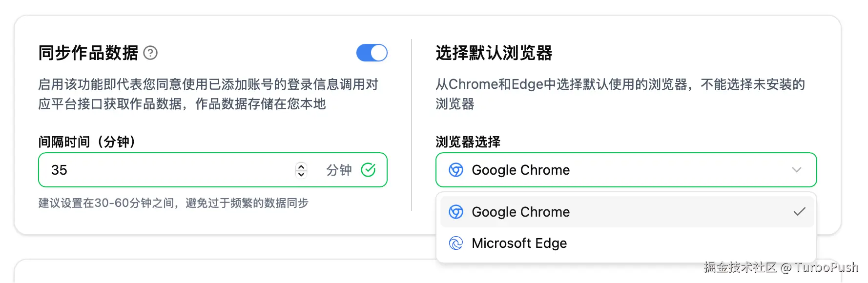Click the 选择默认浏览器 section heading
The width and height of the screenshot is (868, 283).
tap(494, 53)
